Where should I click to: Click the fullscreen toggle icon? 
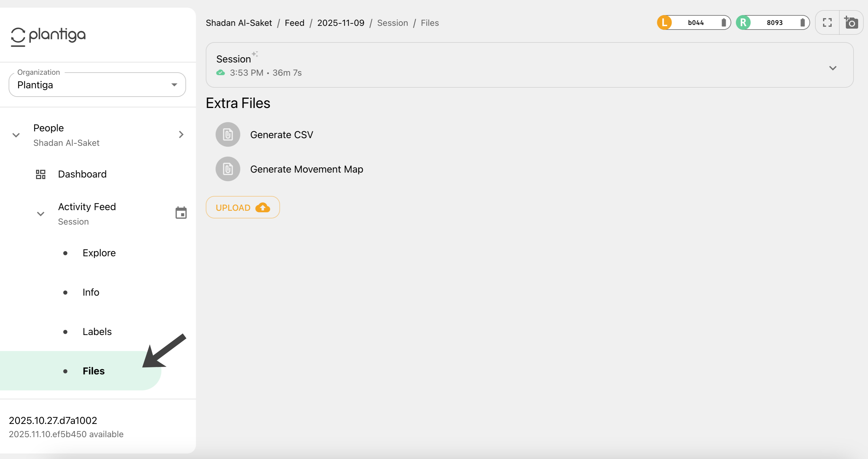[x=827, y=22]
